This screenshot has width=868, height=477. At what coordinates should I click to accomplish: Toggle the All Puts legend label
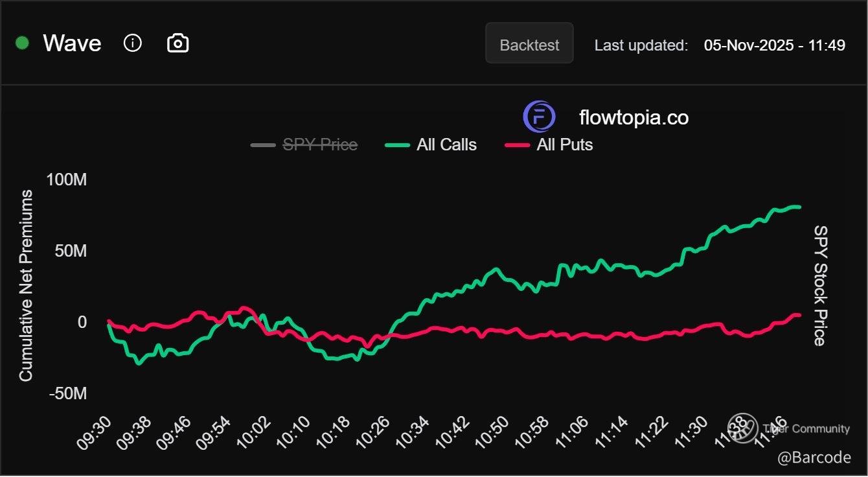pyautogui.click(x=564, y=145)
